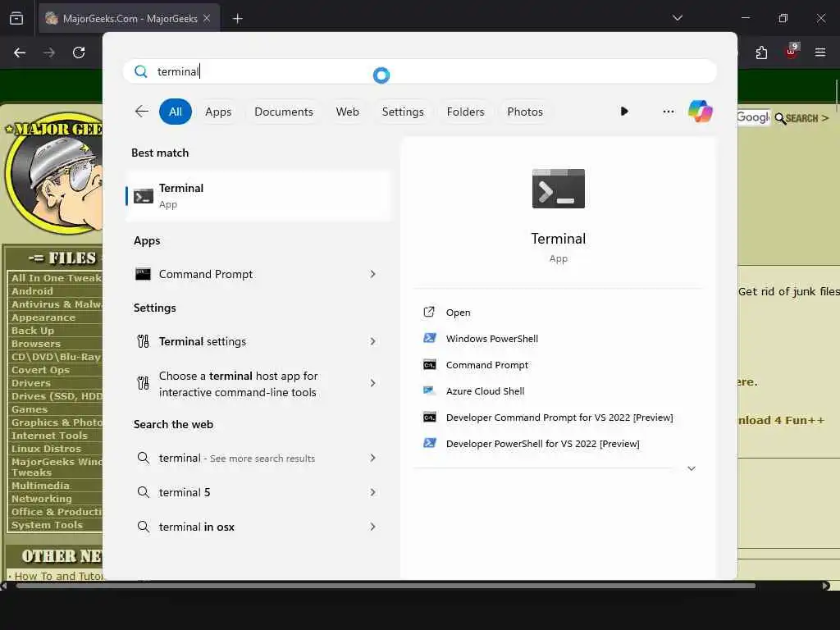
Task: Expand the actions list with down chevron
Action: tap(691, 468)
